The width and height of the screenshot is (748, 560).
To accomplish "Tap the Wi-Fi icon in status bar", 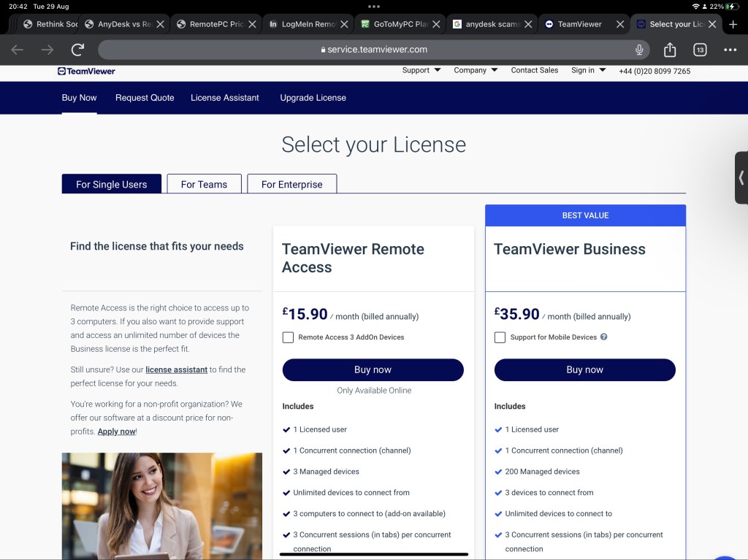I will [695, 7].
